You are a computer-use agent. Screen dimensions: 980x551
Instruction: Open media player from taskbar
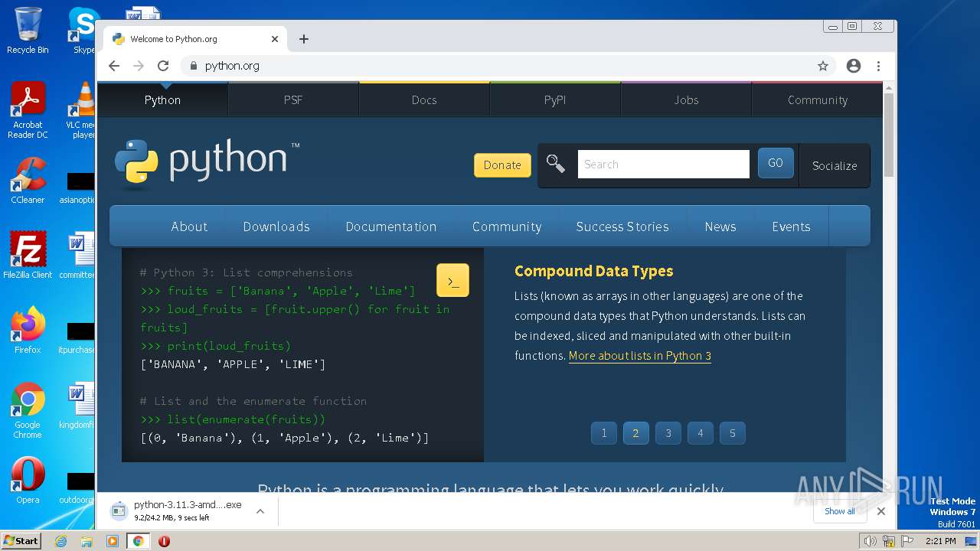(113, 541)
